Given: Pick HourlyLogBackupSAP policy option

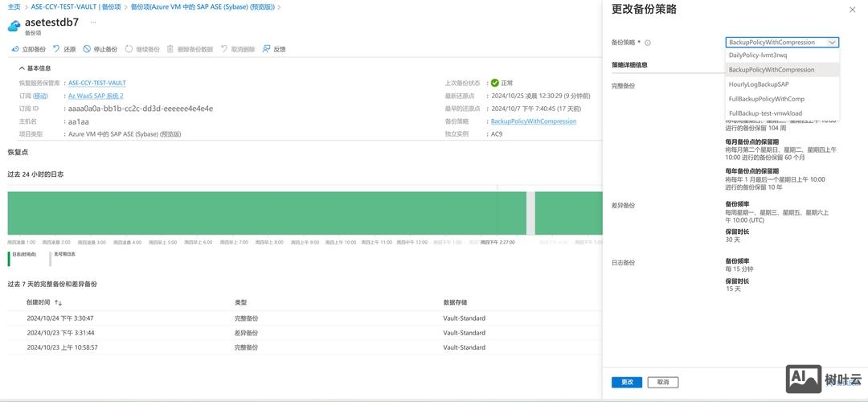Looking at the screenshot, I should [x=782, y=84].
